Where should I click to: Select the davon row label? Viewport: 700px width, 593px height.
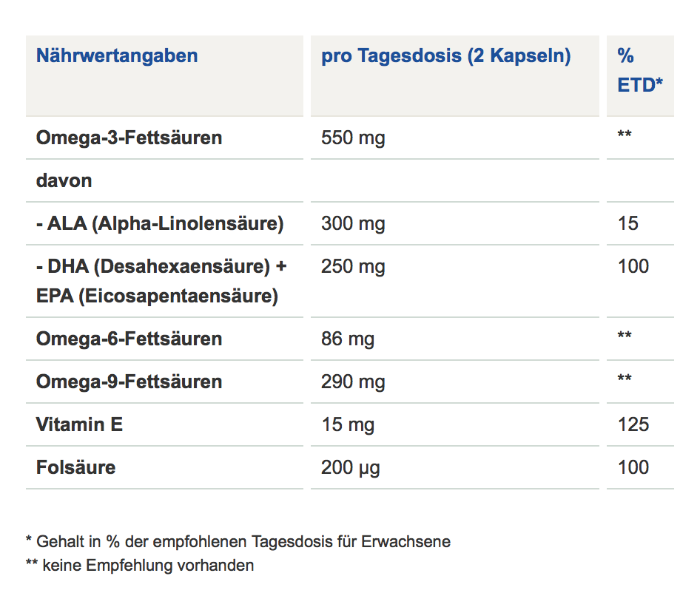tap(64, 180)
